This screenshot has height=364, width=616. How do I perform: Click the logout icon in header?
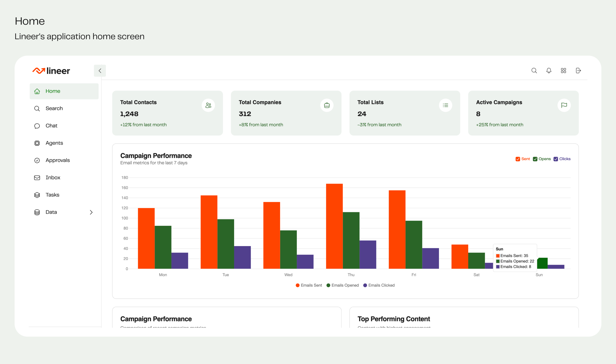click(x=578, y=71)
